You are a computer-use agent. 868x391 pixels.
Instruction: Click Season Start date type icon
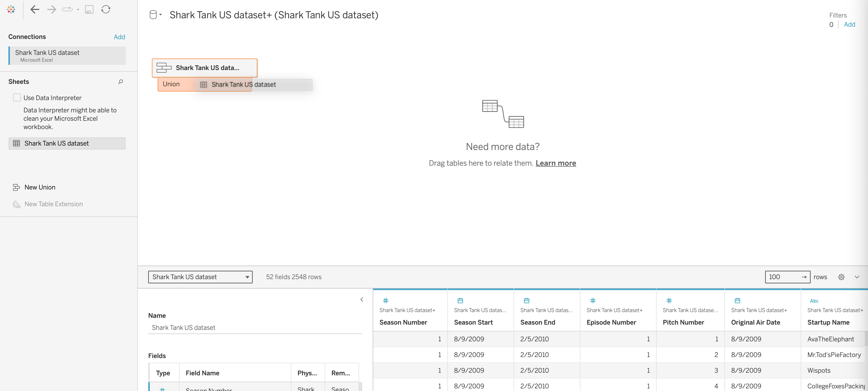coord(460,301)
